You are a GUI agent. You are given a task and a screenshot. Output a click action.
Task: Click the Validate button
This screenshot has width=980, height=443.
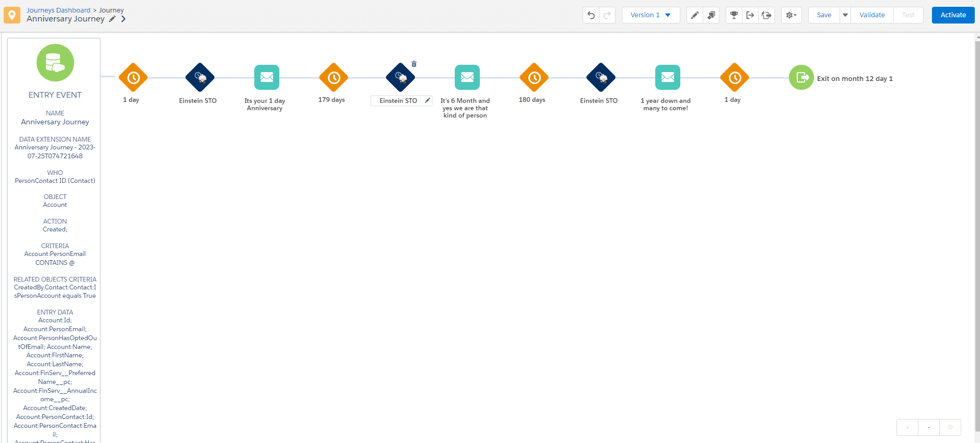pyautogui.click(x=872, y=15)
